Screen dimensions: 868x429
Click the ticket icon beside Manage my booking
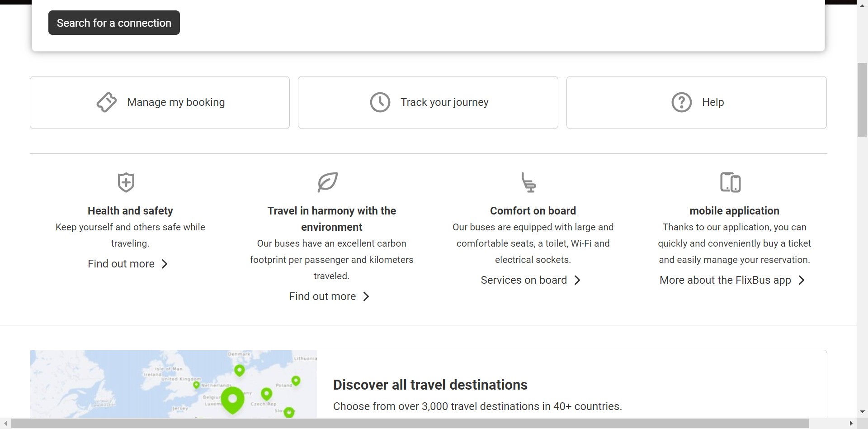click(107, 102)
